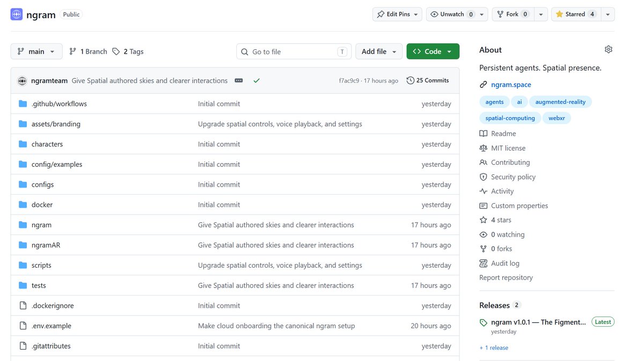This screenshot has height=361, width=644.
Task: Click the Audit log icon
Action: pos(484,263)
